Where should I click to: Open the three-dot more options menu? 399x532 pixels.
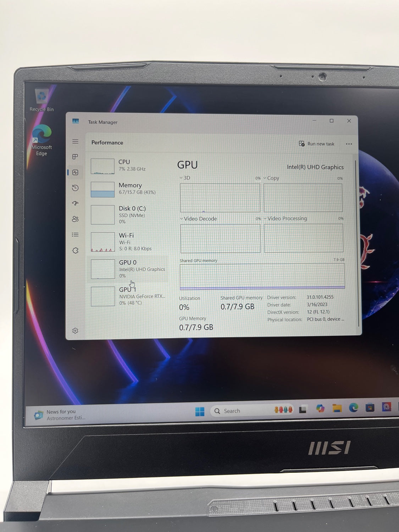point(349,144)
